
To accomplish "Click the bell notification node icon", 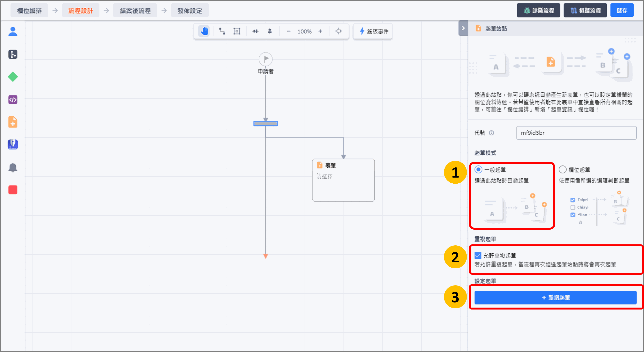I will tap(13, 167).
